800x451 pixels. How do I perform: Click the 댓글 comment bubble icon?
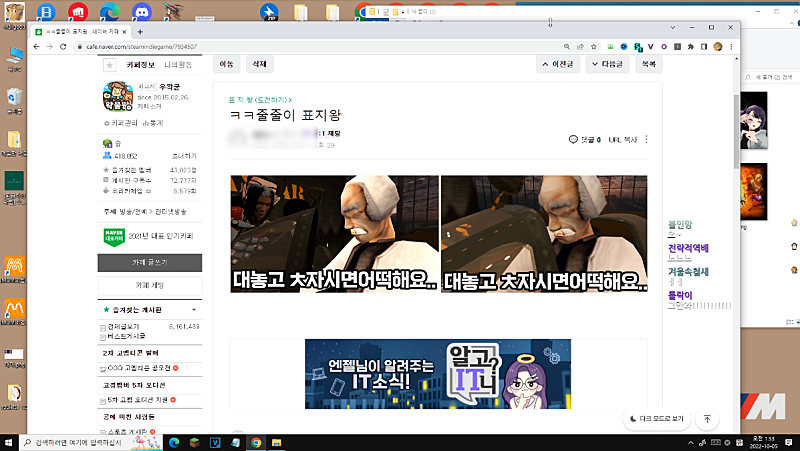click(x=572, y=139)
